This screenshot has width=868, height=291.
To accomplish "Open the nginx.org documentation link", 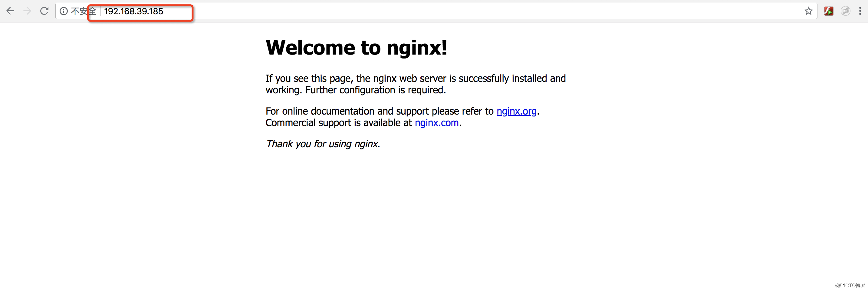I will click(x=516, y=111).
